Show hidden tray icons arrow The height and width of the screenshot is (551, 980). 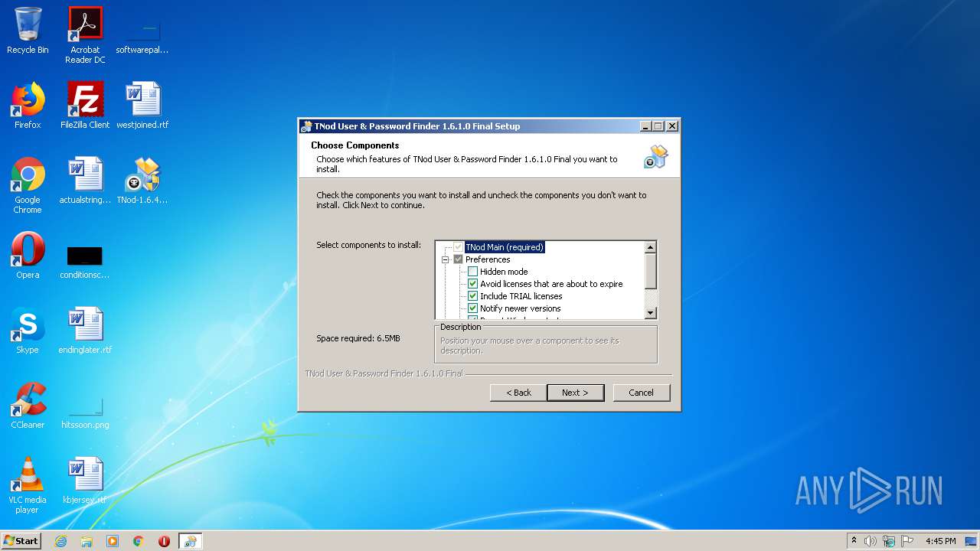[x=854, y=541]
